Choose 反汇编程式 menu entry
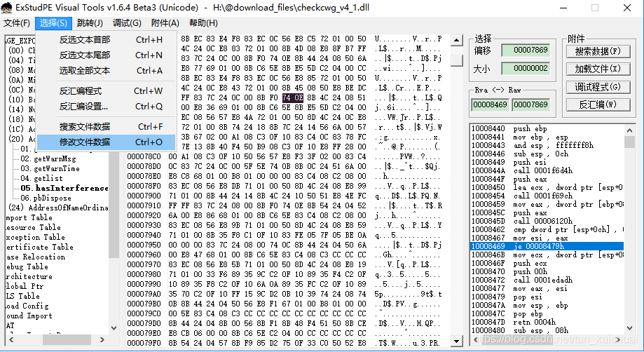644x352 pixels. [107, 90]
